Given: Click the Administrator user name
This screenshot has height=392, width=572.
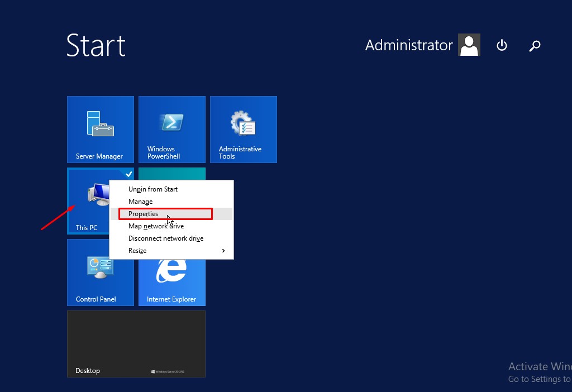Looking at the screenshot, I should coord(408,45).
